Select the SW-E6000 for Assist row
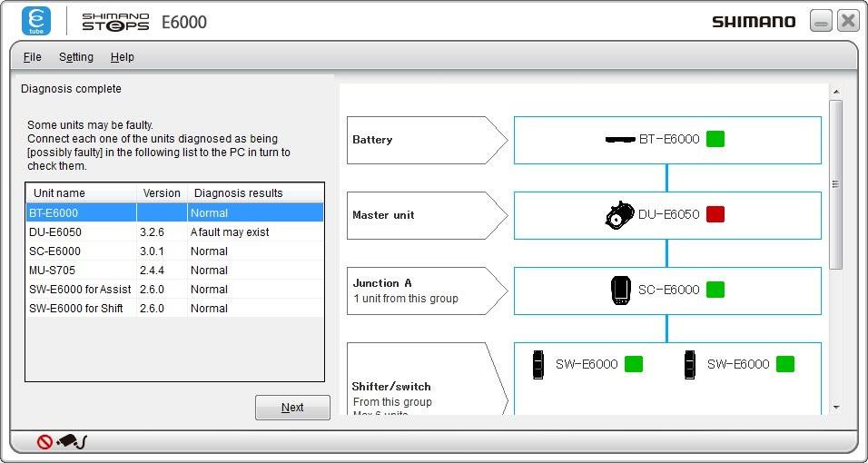Screen dimensions: 868x463 (x=175, y=289)
